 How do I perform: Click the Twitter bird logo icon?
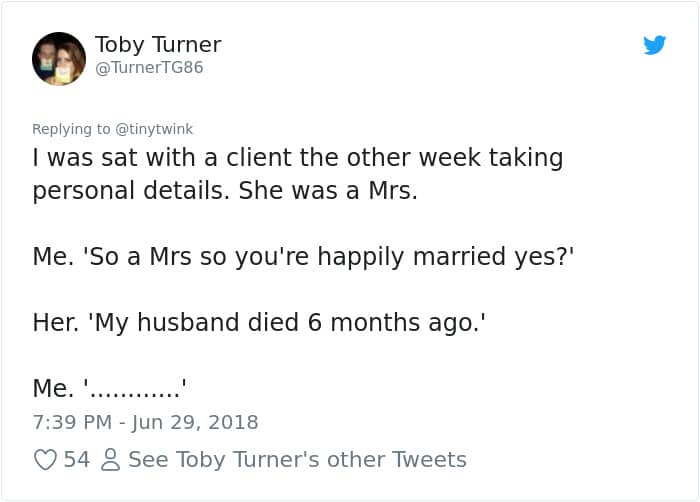(654, 46)
